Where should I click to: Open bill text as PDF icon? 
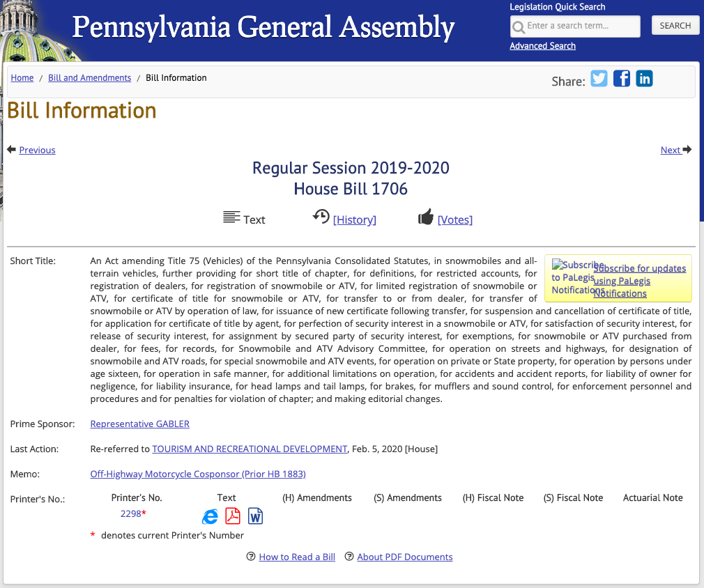click(x=233, y=516)
